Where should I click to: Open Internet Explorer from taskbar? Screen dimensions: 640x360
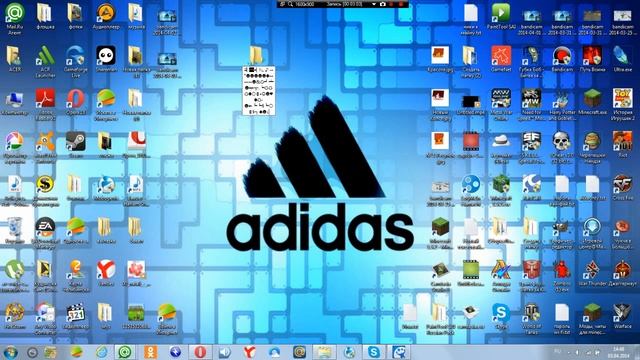pyautogui.click(x=101, y=352)
